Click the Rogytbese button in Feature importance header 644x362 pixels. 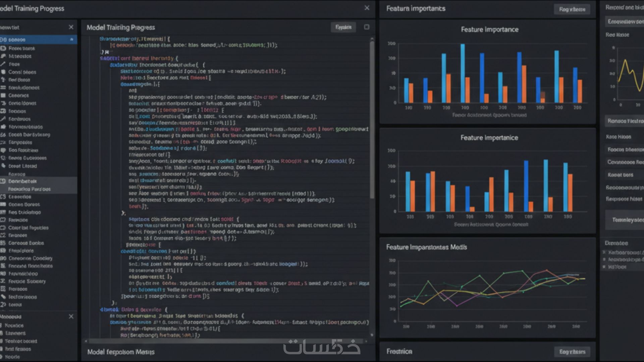tap(572, 9)
